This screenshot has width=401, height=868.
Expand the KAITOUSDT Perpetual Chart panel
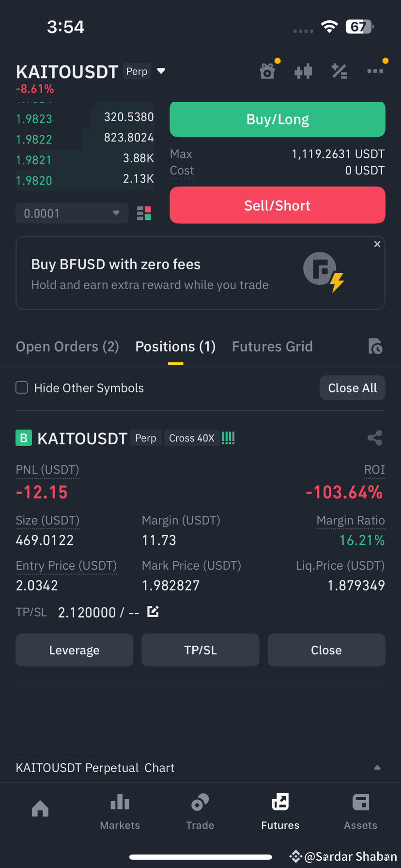coord(377,767)
